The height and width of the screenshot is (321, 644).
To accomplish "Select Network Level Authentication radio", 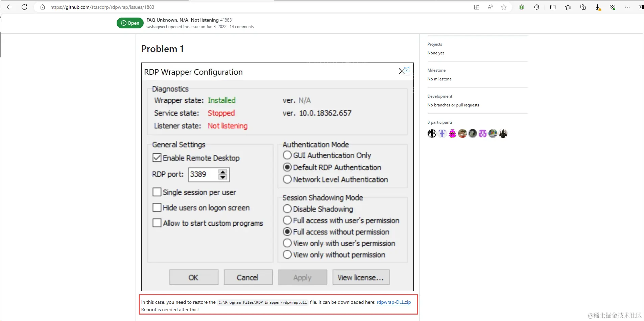I will [287, 179].
